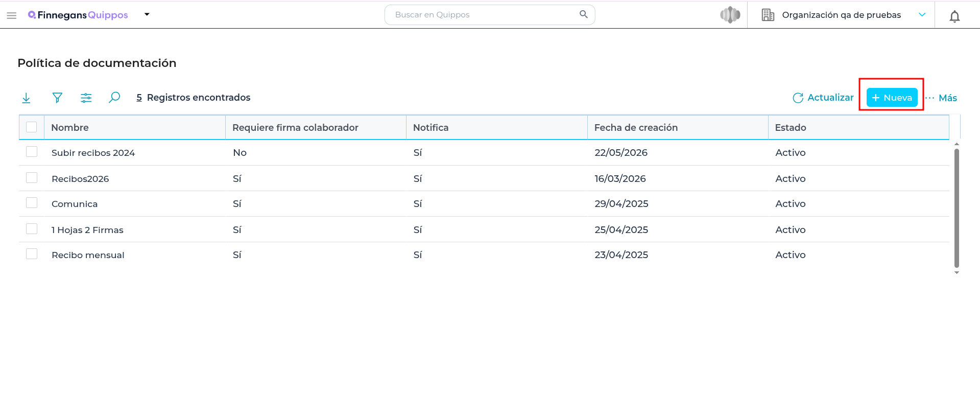Image resolution: width=980 pixels, height=415 pixels.
Task: Click the search records magnifier icon
Action: tap(114, 97)
